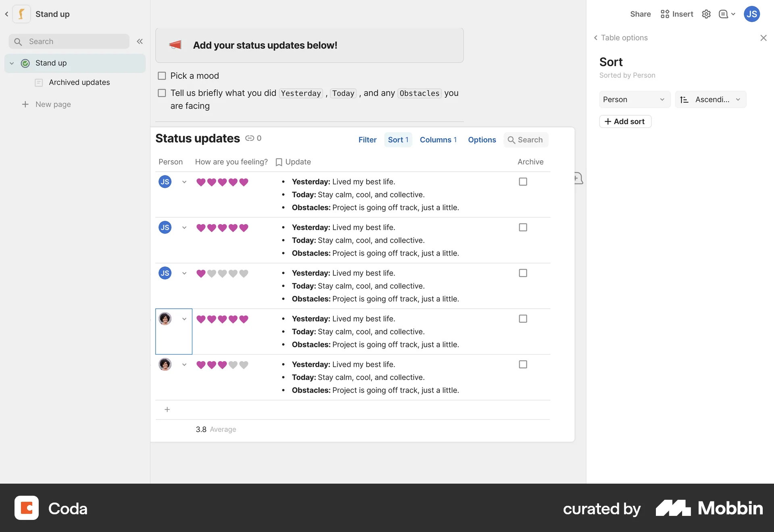Set a five-heart mood rating on the first row
774x532 pixels.
[243, 182]
